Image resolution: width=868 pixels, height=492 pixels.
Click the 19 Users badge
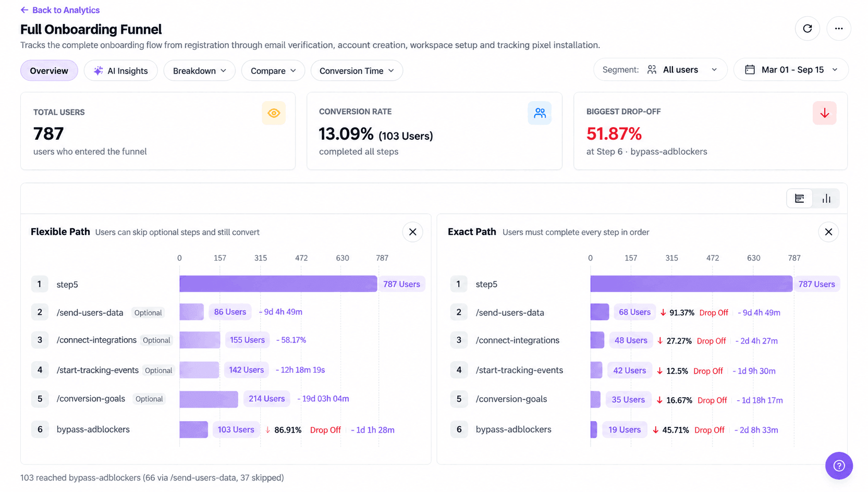pyautogui.click(x=625, y=429)
